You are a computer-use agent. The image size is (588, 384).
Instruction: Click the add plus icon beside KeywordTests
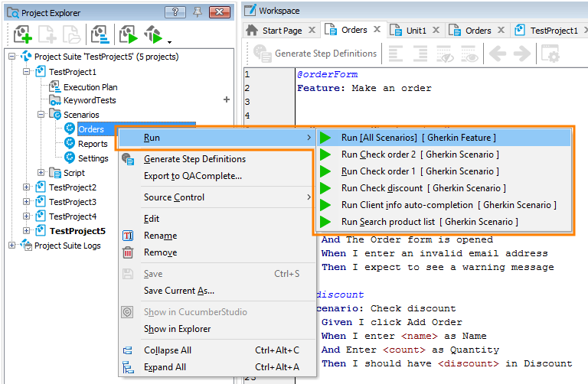coord(226,100)
